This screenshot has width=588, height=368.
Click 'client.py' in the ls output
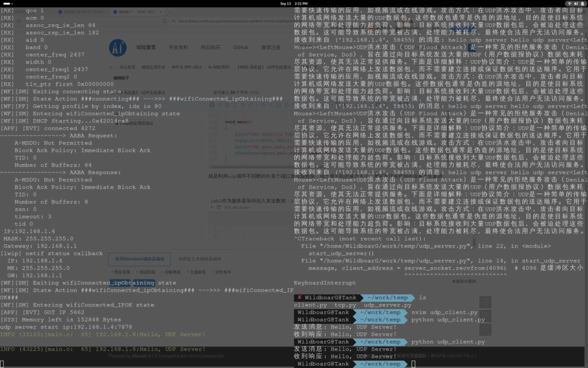pos(310,305)
